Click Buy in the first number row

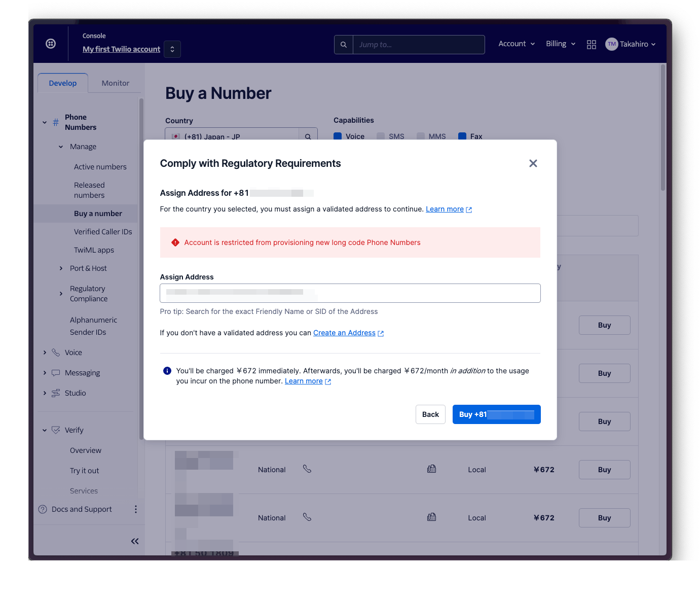[x=604, y=325]
